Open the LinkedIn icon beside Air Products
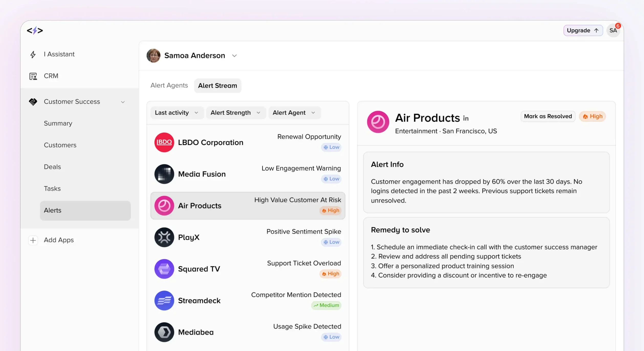Screen dimensions: 644x351 pos(466,118)
